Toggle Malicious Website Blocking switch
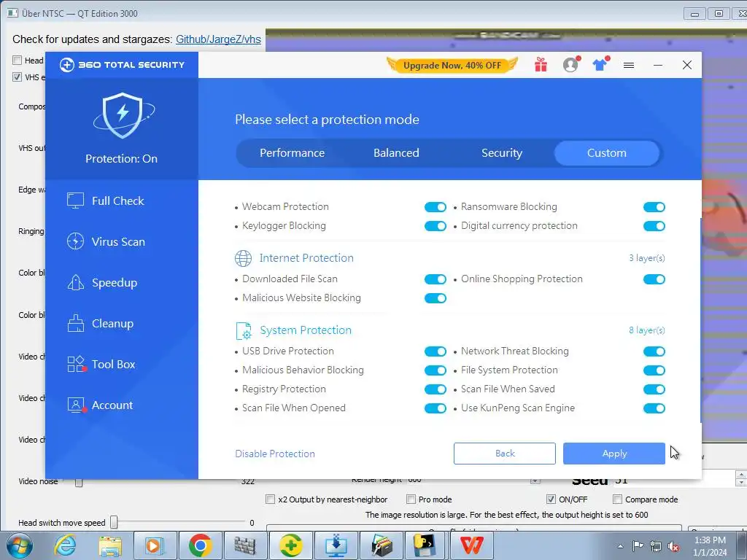 point(436,298)
